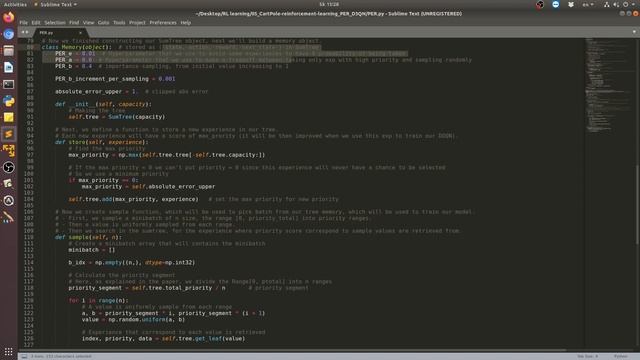Screen dimensions: 640x360
Task: Open the Sublime Text application menu in top bar
Action: [56, 4]
